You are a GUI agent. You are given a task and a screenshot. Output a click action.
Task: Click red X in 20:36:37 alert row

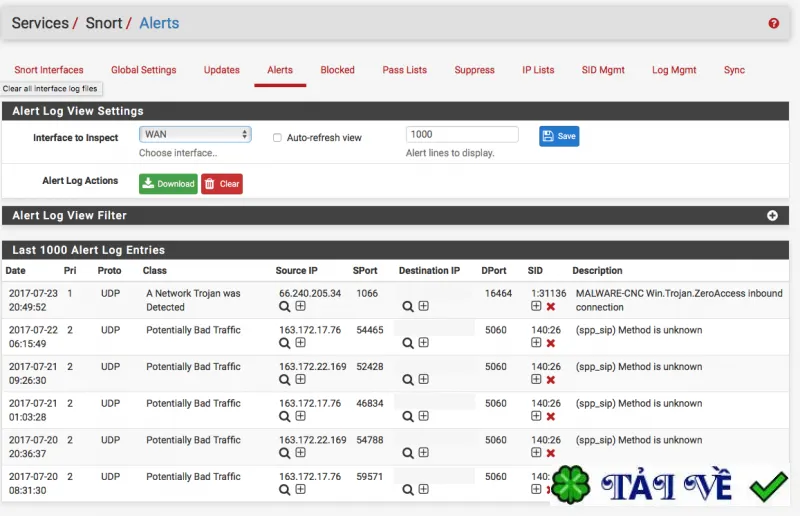click(x=551, y=454)
